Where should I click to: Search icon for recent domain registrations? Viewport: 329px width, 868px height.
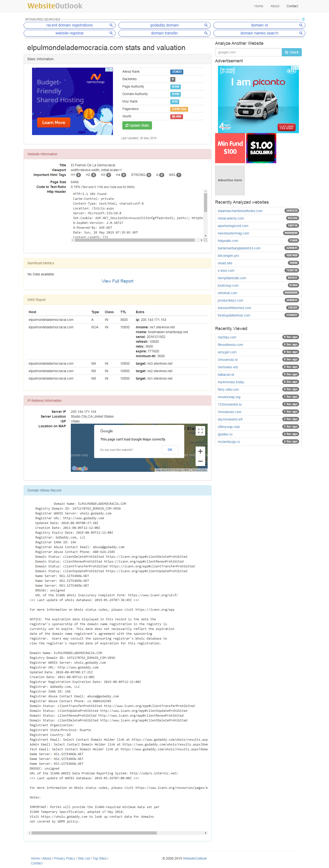[111, 25]
